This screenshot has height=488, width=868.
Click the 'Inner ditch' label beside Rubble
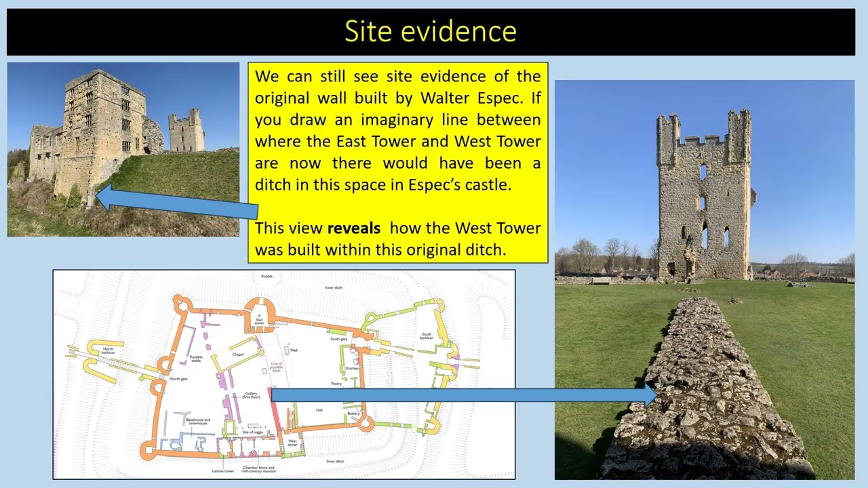click(x=334, y=287)
